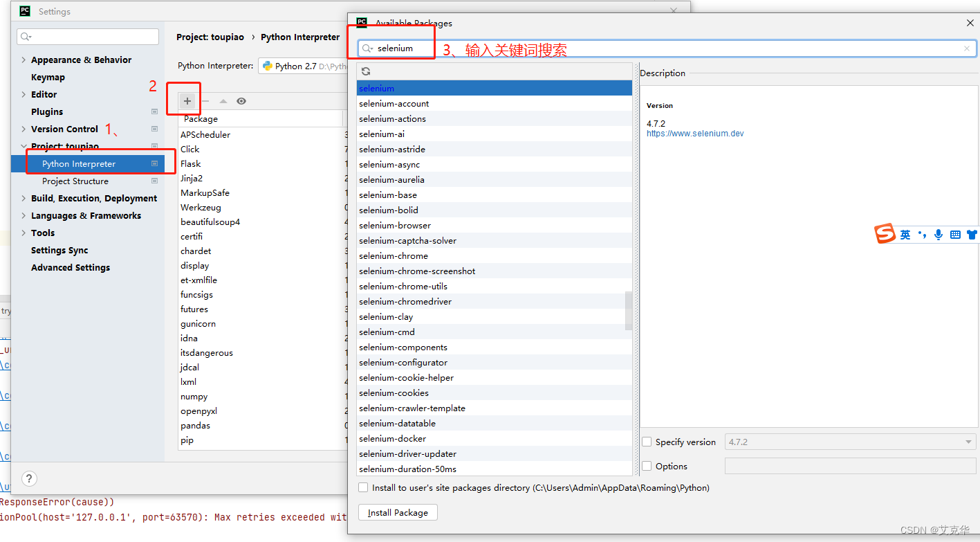Open Settings Sync page
The width and height of the screenshot is (980, 542).
pyautogui.click(x=59, y=250)
